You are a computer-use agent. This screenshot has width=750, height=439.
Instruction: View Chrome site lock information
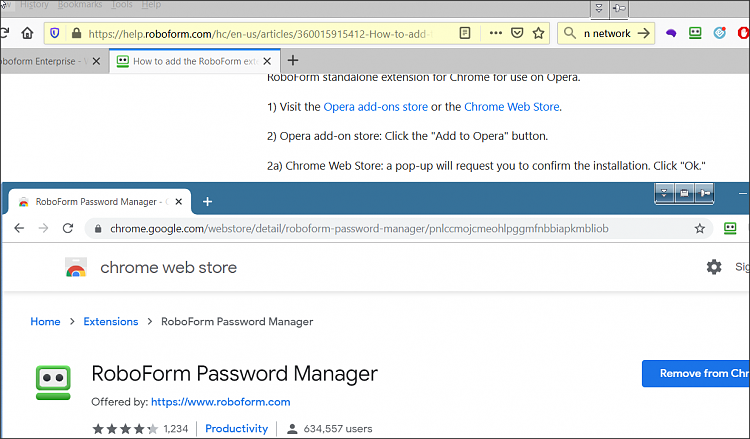tap(98, 229)
